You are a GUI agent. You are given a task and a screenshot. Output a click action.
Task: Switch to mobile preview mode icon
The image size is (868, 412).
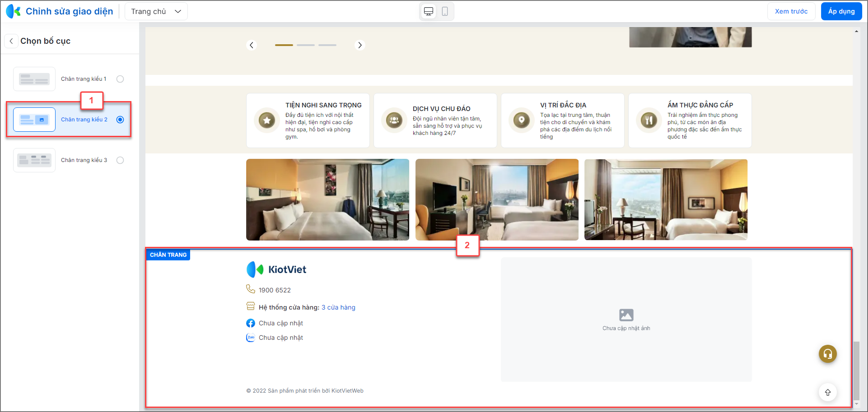pos(445,11)
